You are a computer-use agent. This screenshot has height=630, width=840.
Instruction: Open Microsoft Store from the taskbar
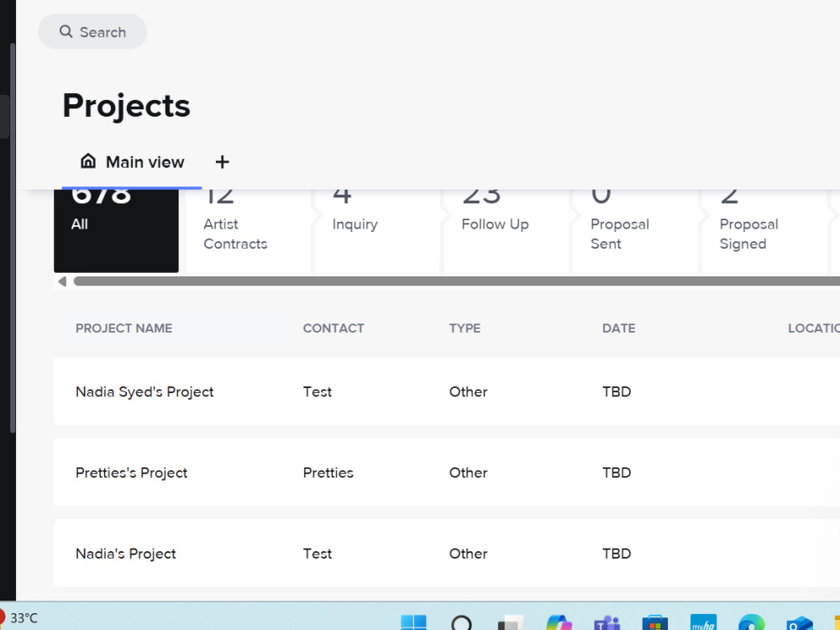(654, 622)
